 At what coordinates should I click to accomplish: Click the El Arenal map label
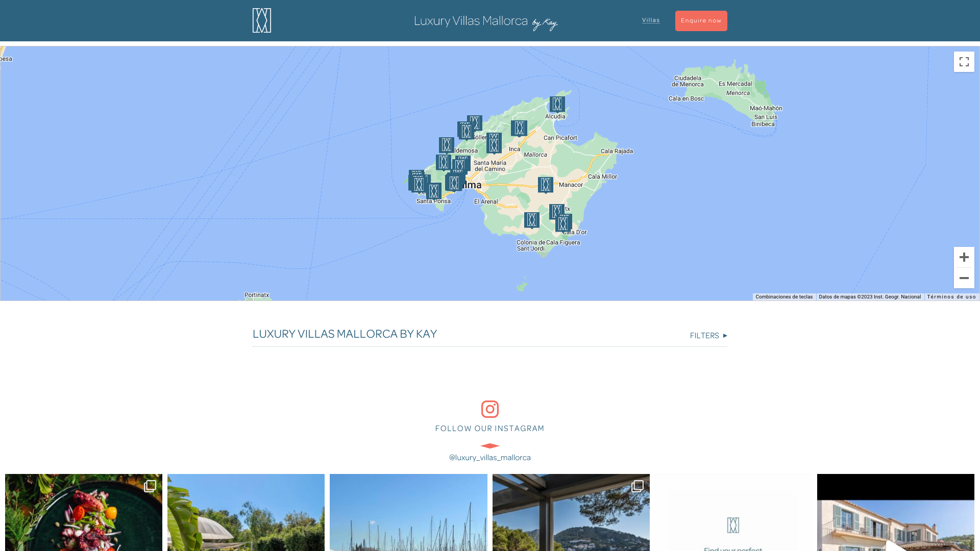(x=485, y=202)
